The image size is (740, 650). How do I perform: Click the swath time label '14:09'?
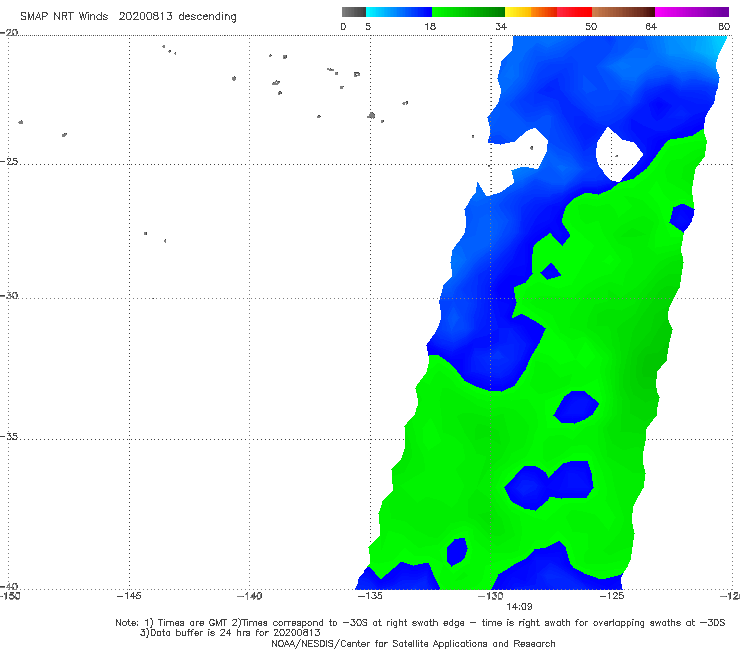point(520,607)
